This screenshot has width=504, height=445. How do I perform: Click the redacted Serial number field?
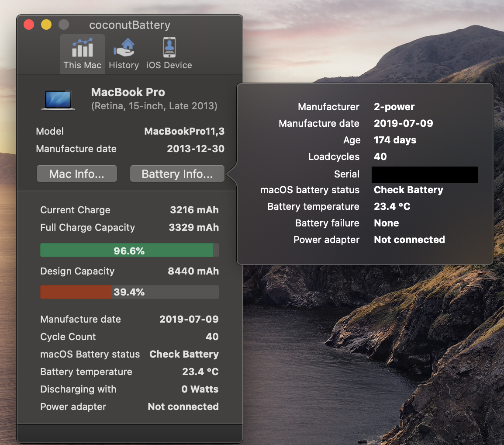(x=425, y=174)
